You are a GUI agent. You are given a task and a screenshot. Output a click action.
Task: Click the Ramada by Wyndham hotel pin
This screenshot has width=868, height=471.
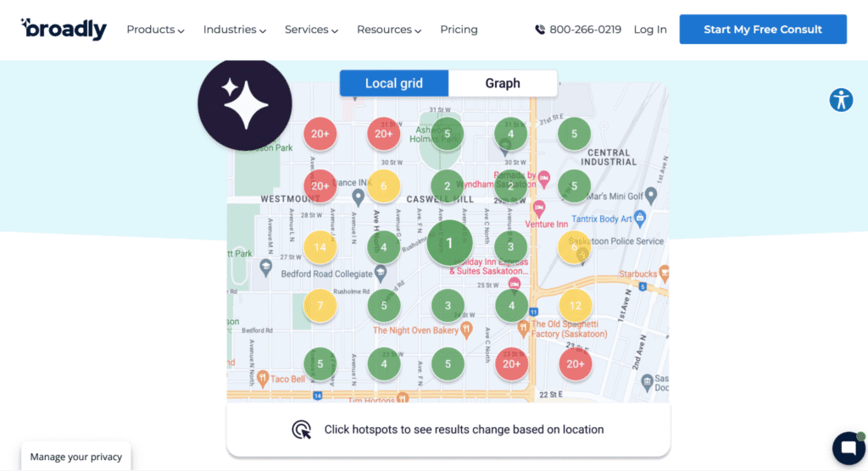point(544,178)
